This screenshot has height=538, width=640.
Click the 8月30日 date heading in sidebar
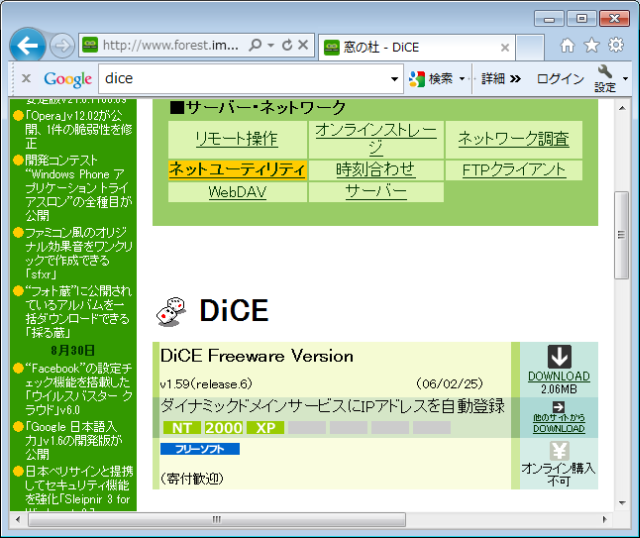click(73, 351)
